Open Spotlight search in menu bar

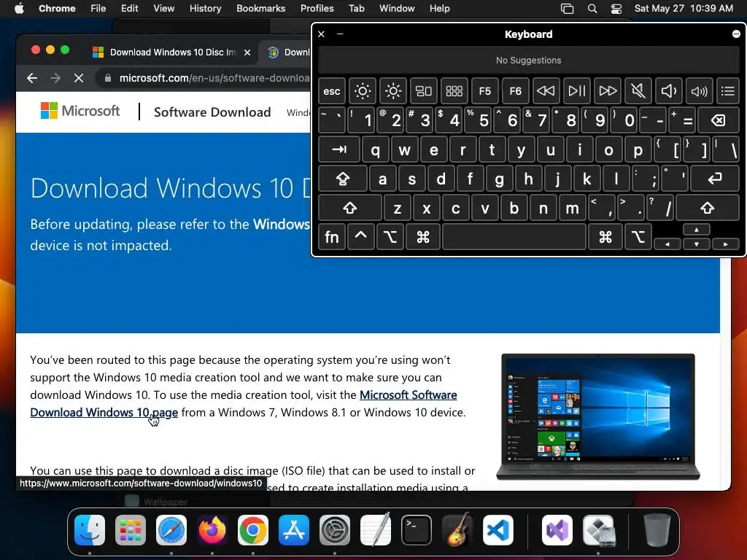coord(592,8)
